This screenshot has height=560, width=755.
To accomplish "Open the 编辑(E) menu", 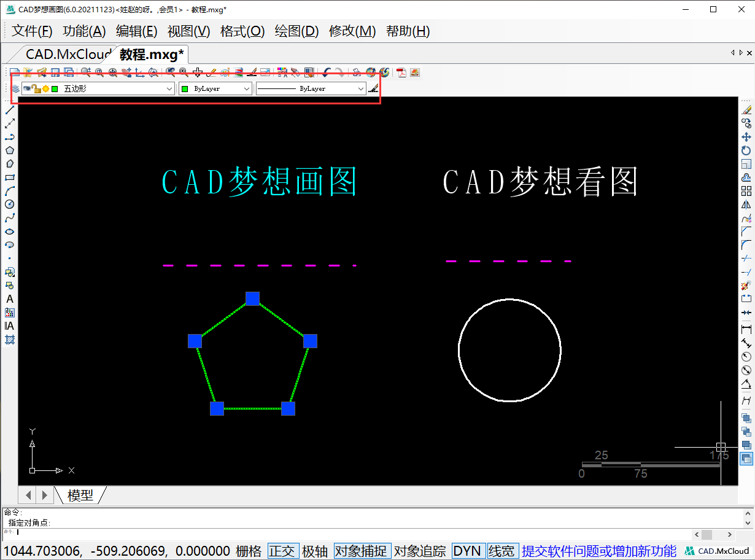I will point(137,31).
